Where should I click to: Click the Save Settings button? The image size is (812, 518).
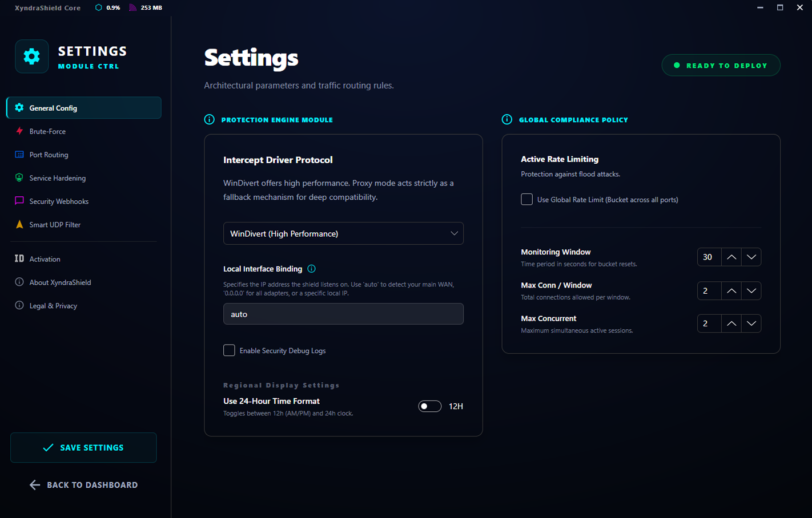click(83, 448)
